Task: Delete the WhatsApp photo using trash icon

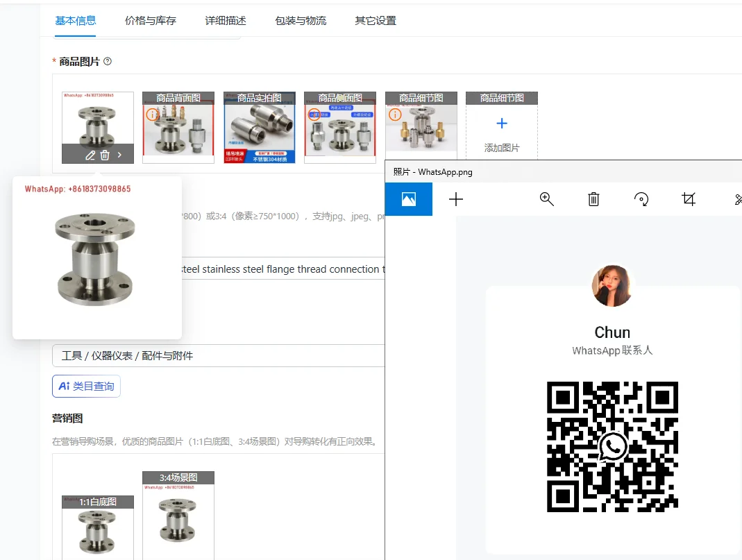Action: click(x=593, y=199)
